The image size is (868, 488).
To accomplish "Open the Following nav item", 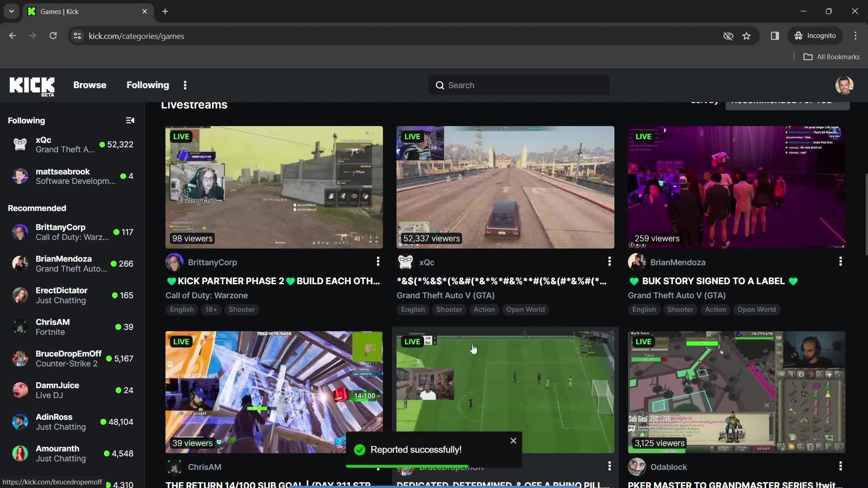I will (147, 85).
